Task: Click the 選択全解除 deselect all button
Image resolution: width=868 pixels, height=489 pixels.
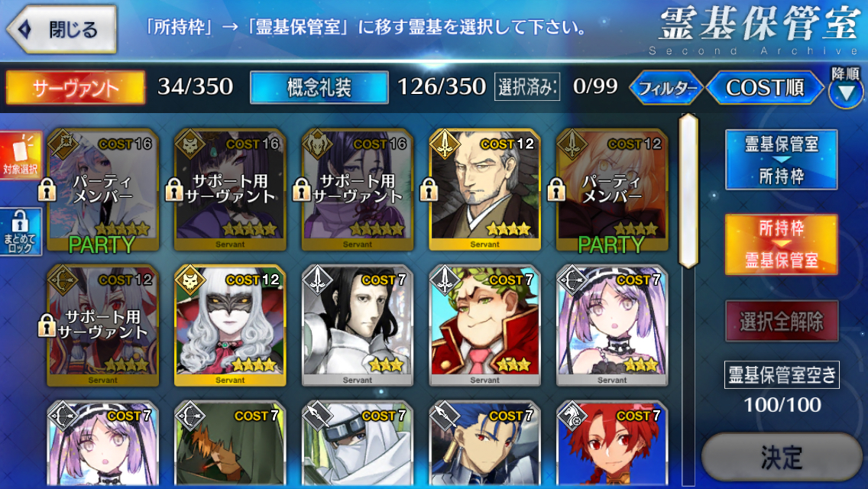Action: click(781, 321)
